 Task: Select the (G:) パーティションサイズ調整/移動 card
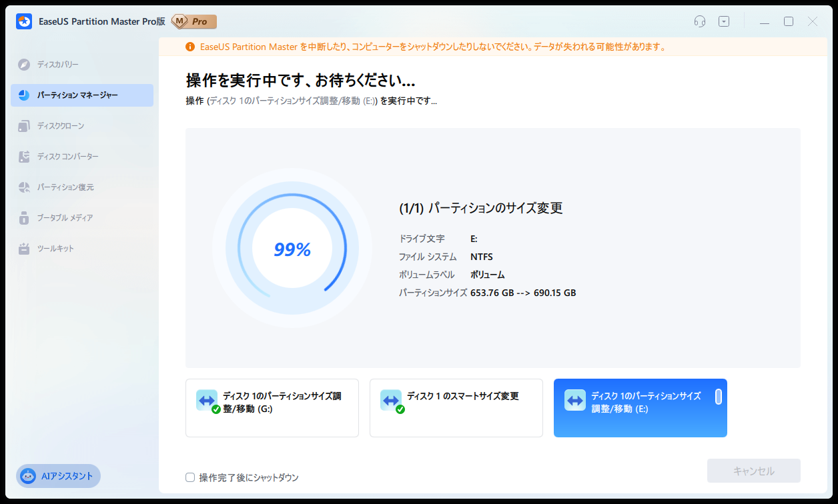click(272, 408)
